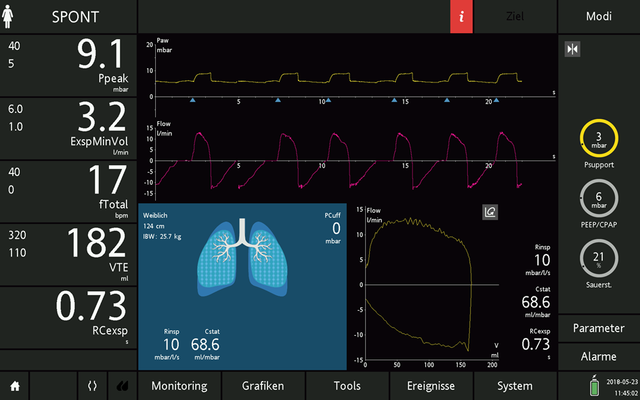
Task: Click Ppeak upper alarm limit 40
Action: click(14, 46)
